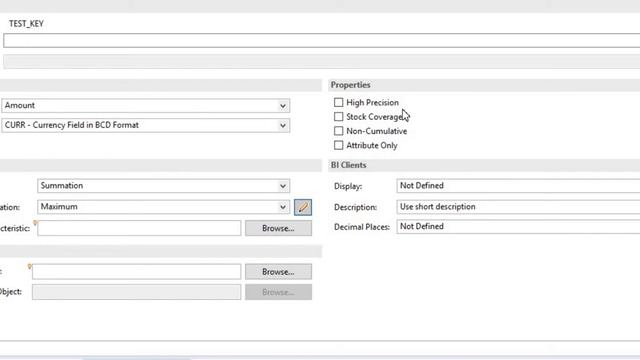Open the Amount key figure type dropdown
Viewport: 640px width, 360px height.
click(146, 106)
